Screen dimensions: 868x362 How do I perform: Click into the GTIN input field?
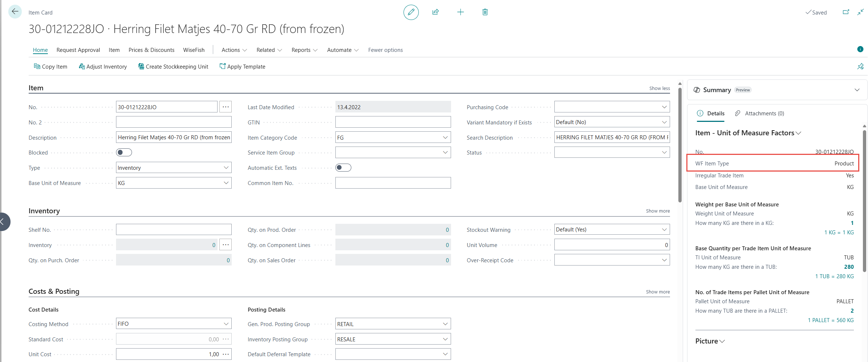(x=393, y=122)
